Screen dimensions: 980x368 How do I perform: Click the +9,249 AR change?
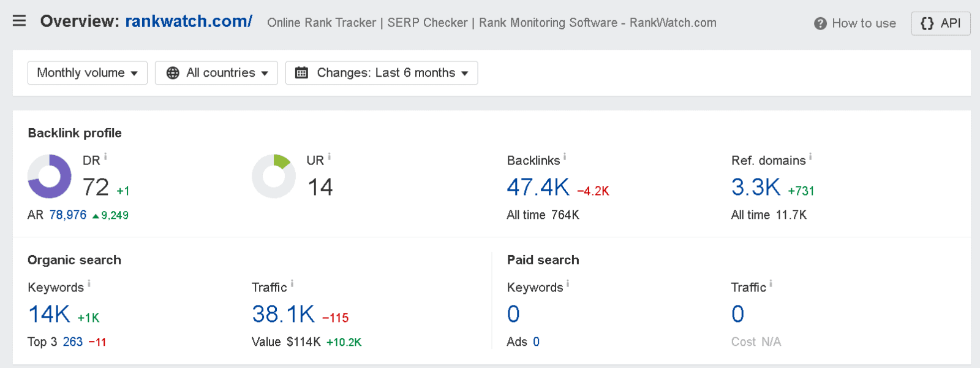coord(110,215)
